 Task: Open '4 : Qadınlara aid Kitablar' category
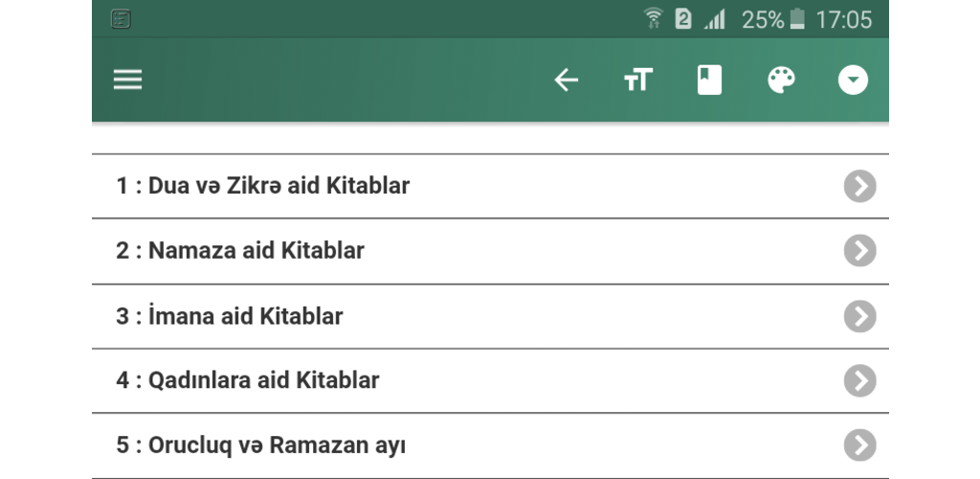pos(490,381)
